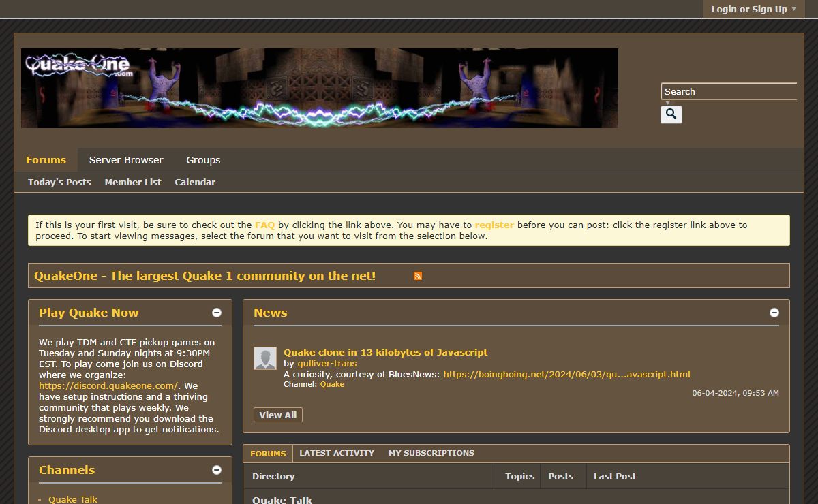
Task: Click the Topics column header
Action: [519, 476]
